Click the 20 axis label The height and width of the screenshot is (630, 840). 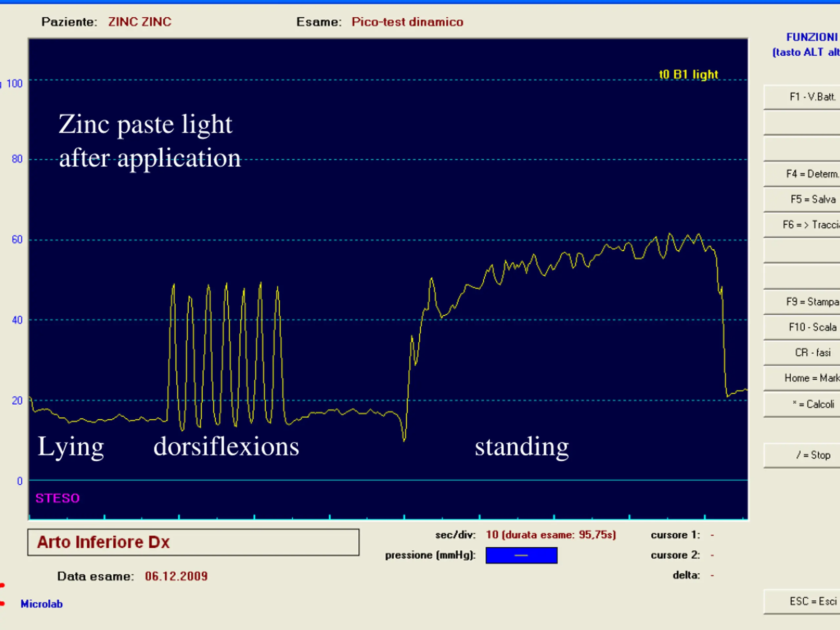point(17,401)
